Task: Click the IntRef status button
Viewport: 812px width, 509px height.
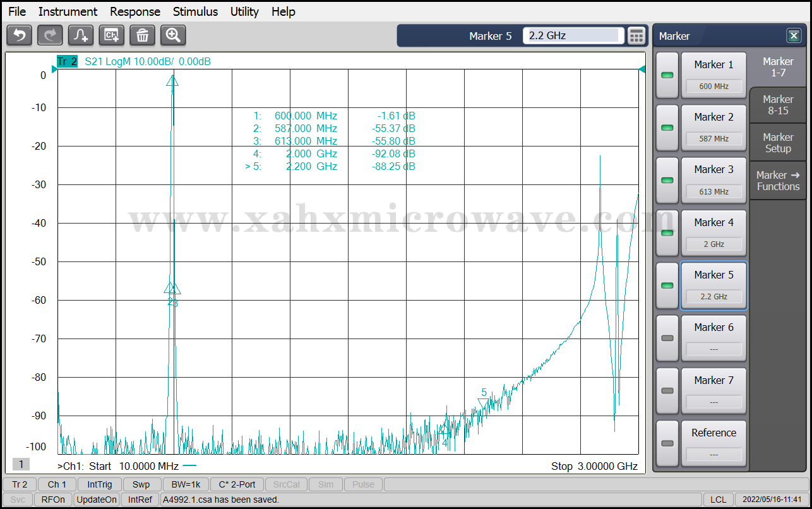Action: (140, 500)
